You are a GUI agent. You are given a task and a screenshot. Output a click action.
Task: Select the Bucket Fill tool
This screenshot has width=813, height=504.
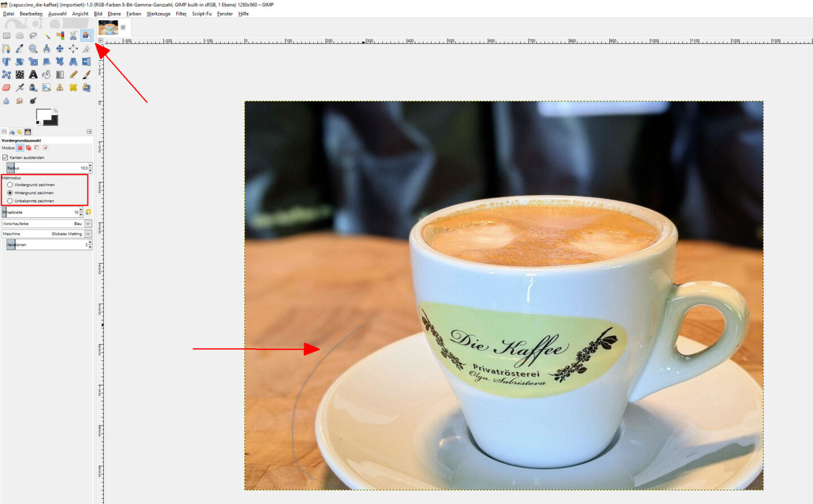coord(46,74)
